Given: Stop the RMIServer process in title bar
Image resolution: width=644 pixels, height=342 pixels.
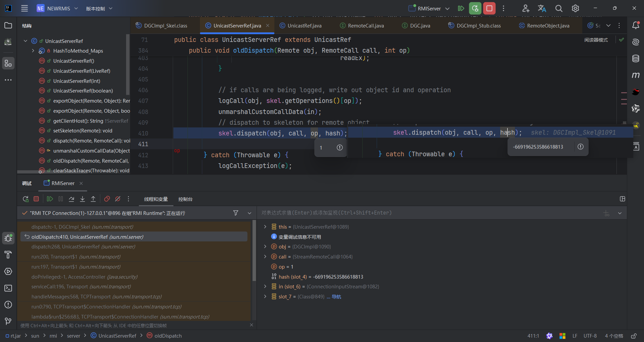Looking at the screenshot, I should point(489,8).
